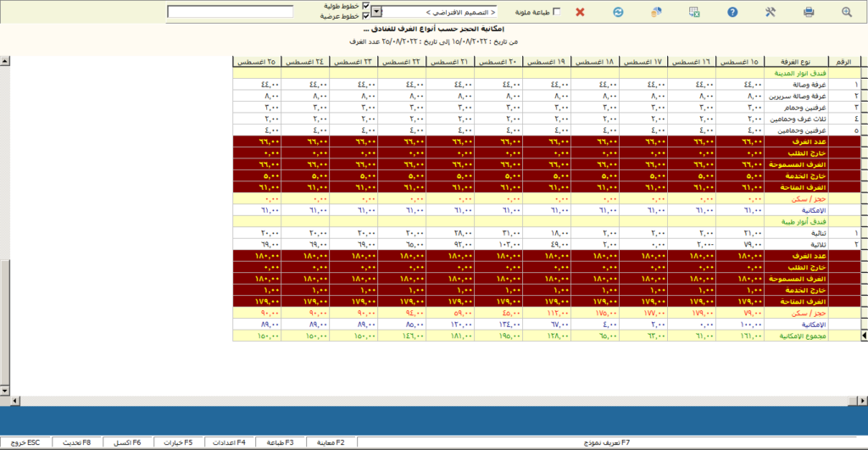Enable the طباعة ملونة checkbox
This screenshot has width=868, height=450.
pos(556,11)
